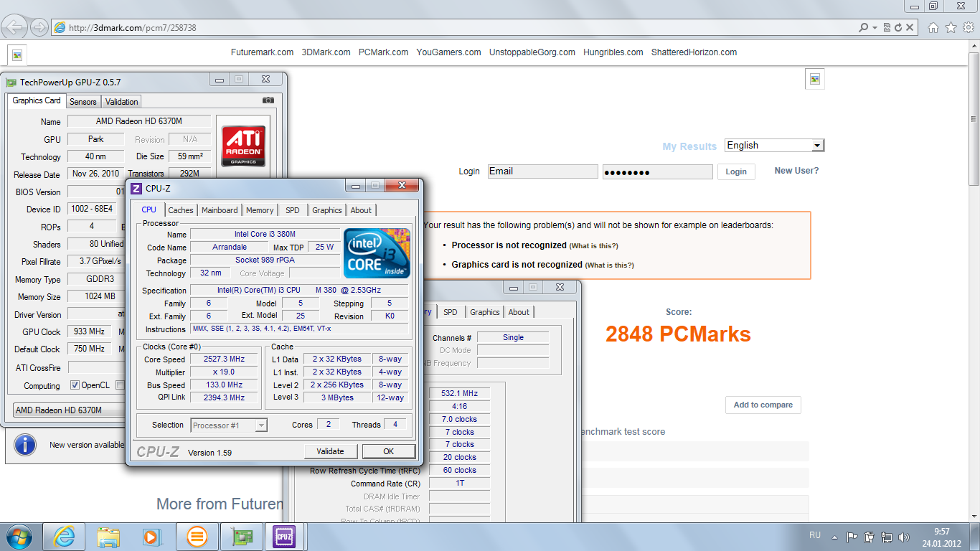980x551 pixels.
Task: Open the Windows Start button
Action: (x=18, y=536)
